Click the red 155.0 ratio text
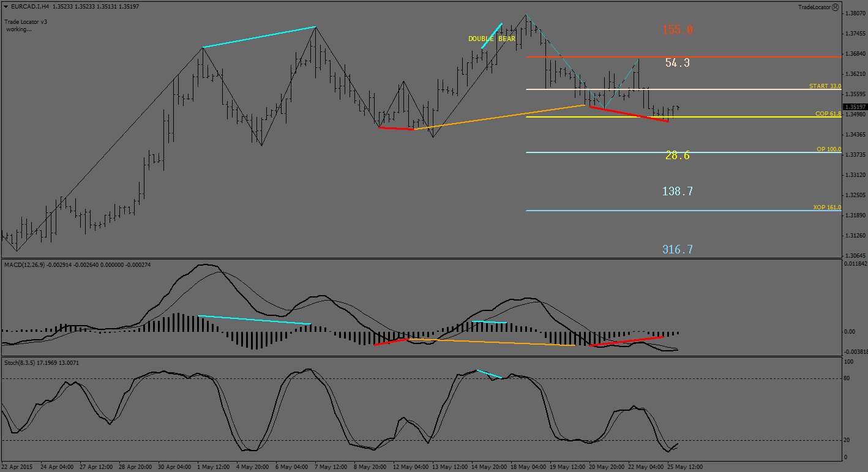Screen dimensions: 868x472 pyautogui.click(x=678, y=30)
